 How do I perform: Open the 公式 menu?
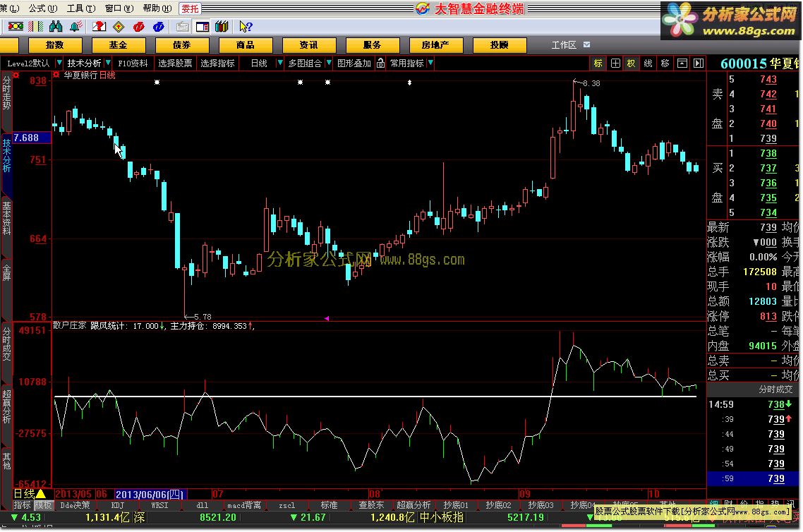coord(43,8)
